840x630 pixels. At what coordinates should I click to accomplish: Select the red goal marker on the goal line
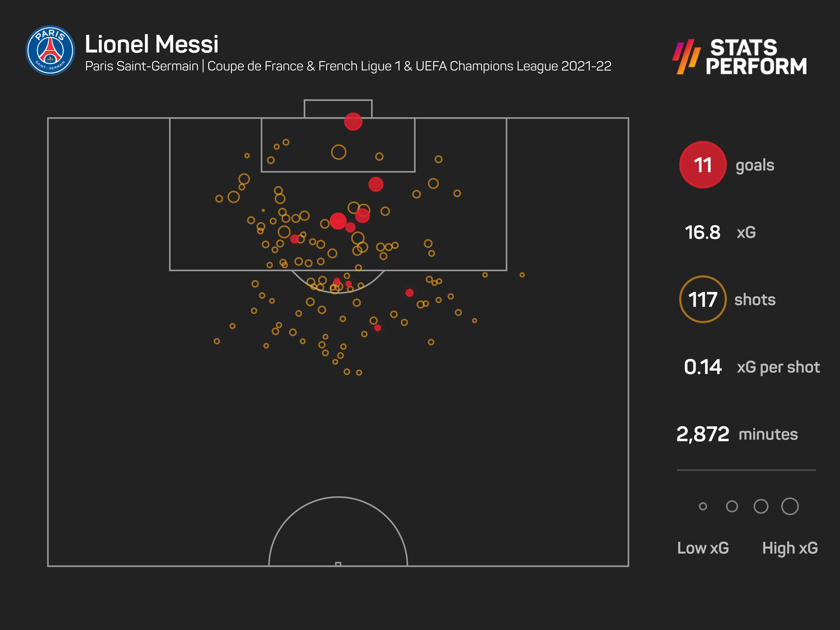353,122
